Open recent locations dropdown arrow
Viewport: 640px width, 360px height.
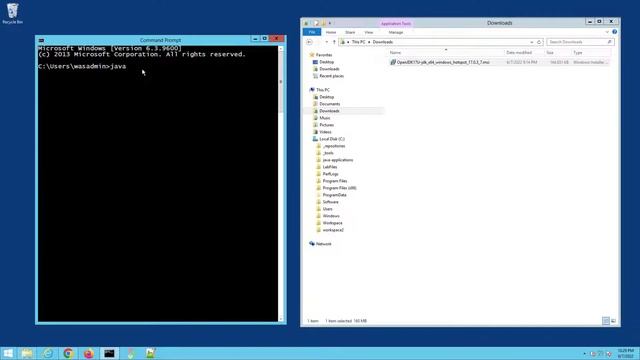coord(327,42)
